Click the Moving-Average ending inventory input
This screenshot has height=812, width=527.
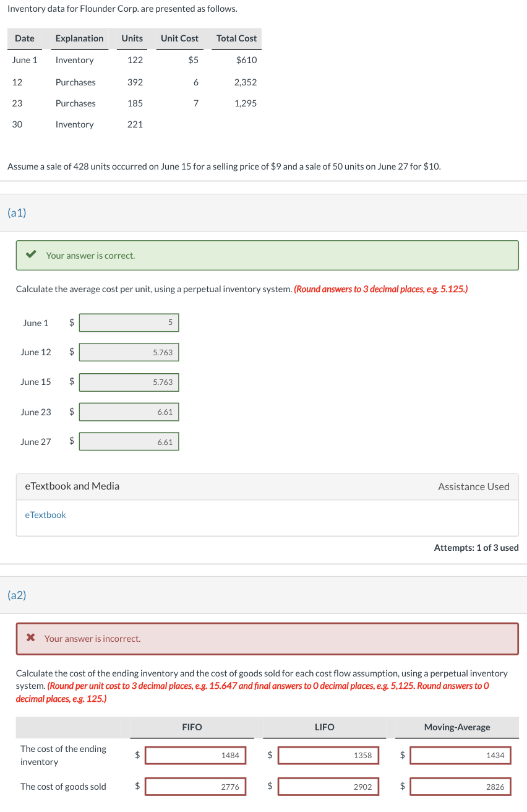pyautogui.click(x=459, y=755)
